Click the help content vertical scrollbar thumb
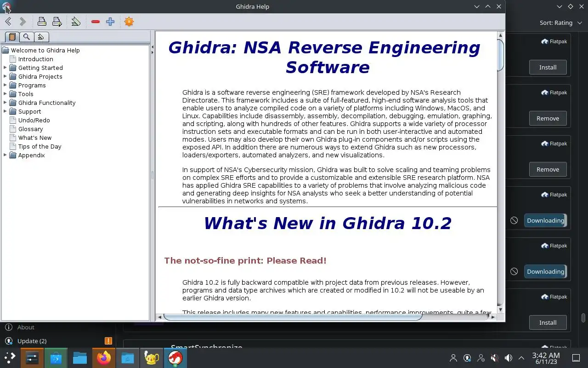588x368 pixels. [500, 55]
